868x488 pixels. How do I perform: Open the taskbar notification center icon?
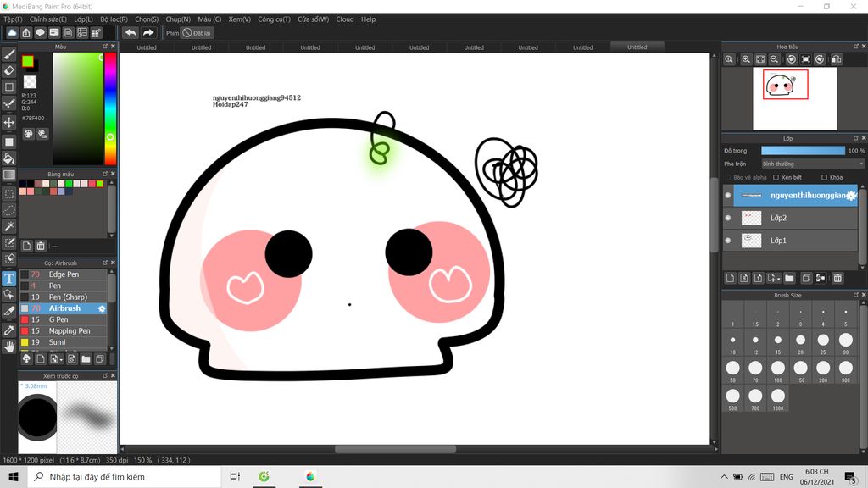(850, 476)
